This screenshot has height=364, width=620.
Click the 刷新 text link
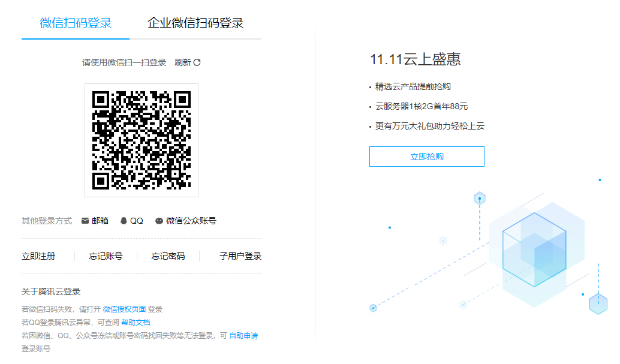pyautogui.click(x=183, y=62)
